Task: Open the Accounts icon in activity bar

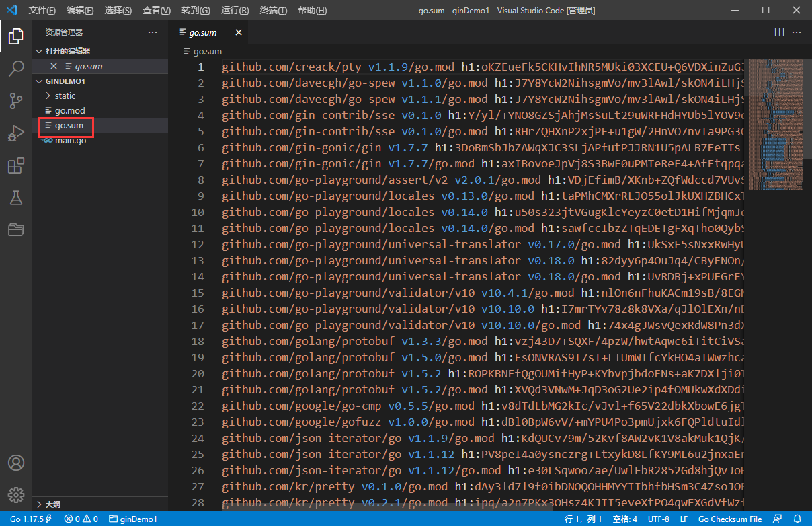Action: pyautogui.click(x=16, y=462)
